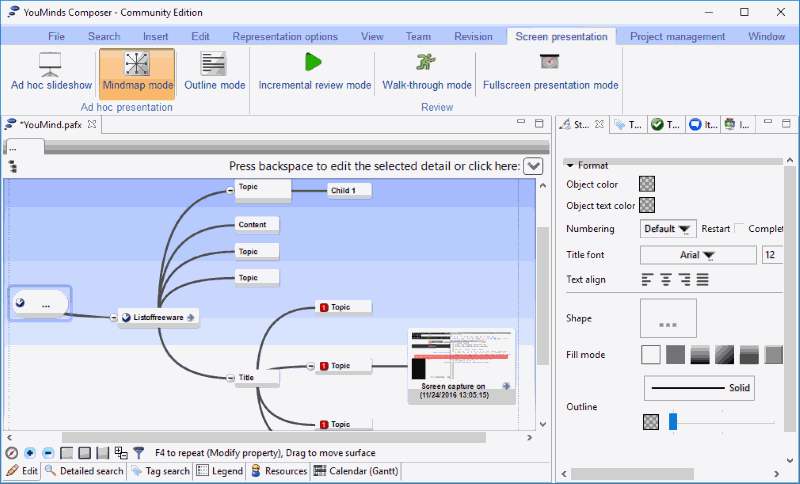Maximize the style side panel
Viewport: 800px width, 484px height.
click(x=786, y=123)
